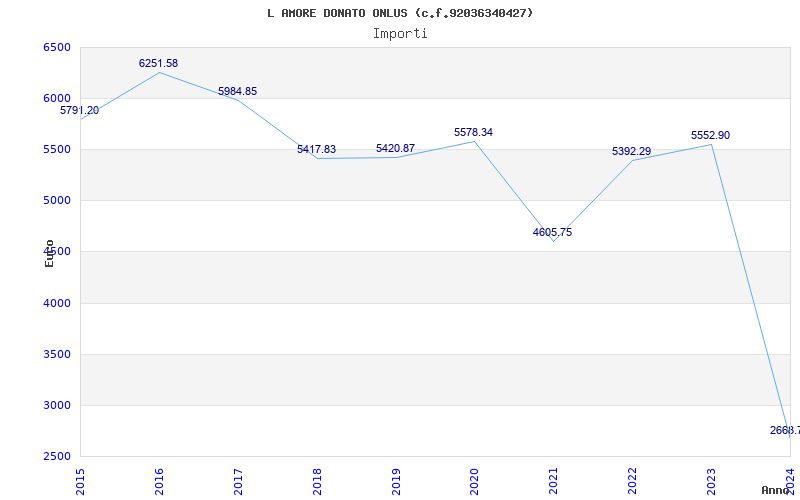Click the Euro y-axis title

click(49, 254)
